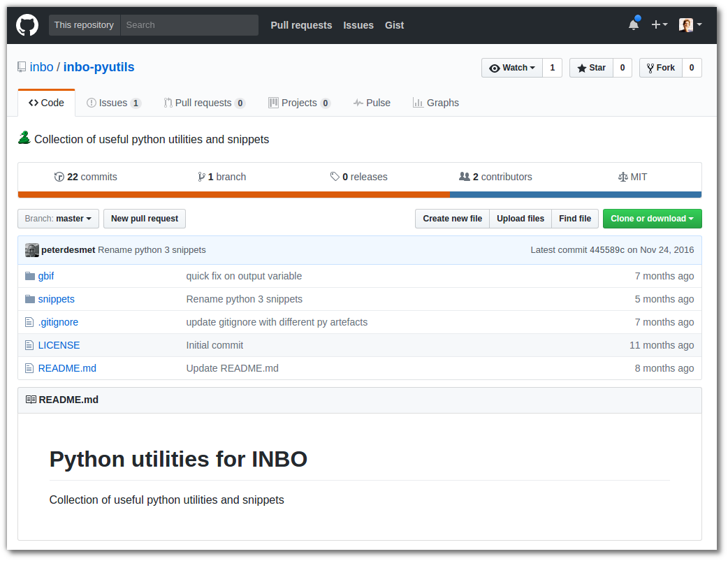The height and width of the screenshot is (561, 728).
Task: Go to GitHub home via Octocat logo
Action: click(27, 25)
